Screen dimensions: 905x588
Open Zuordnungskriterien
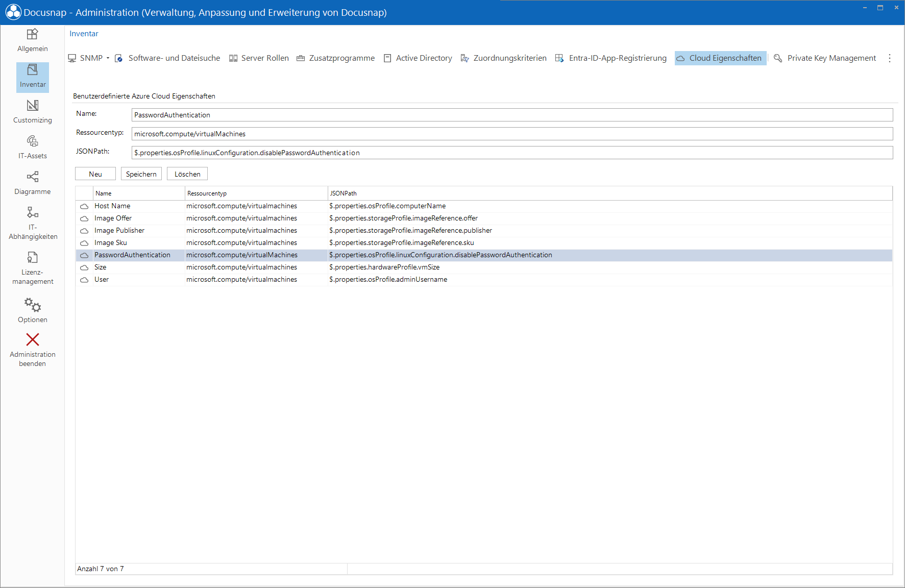[x=503, y=58]
